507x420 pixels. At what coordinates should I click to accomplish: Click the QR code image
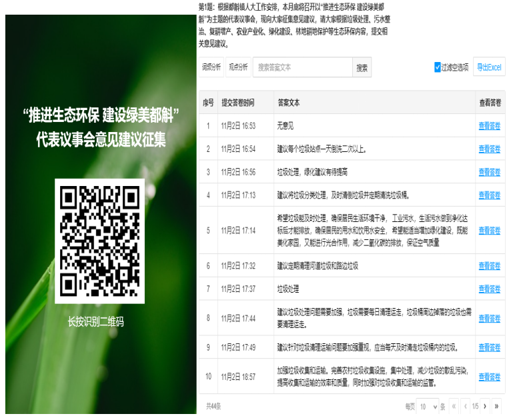(99, 241)
